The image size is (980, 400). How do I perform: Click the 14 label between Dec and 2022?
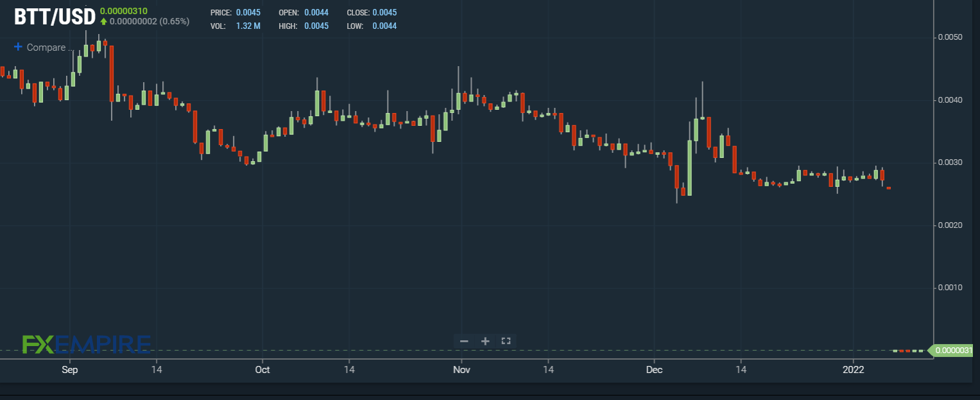coord(741,370)
